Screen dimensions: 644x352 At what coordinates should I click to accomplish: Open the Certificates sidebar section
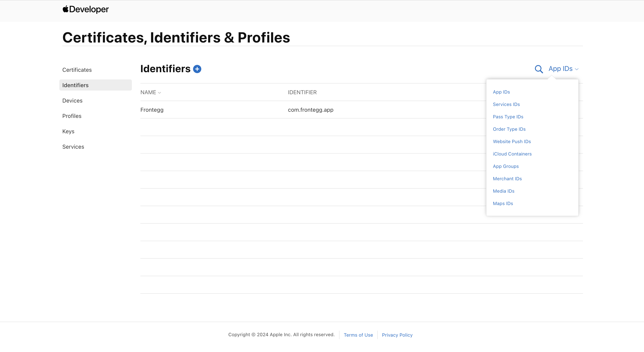[x=77, y=70]
